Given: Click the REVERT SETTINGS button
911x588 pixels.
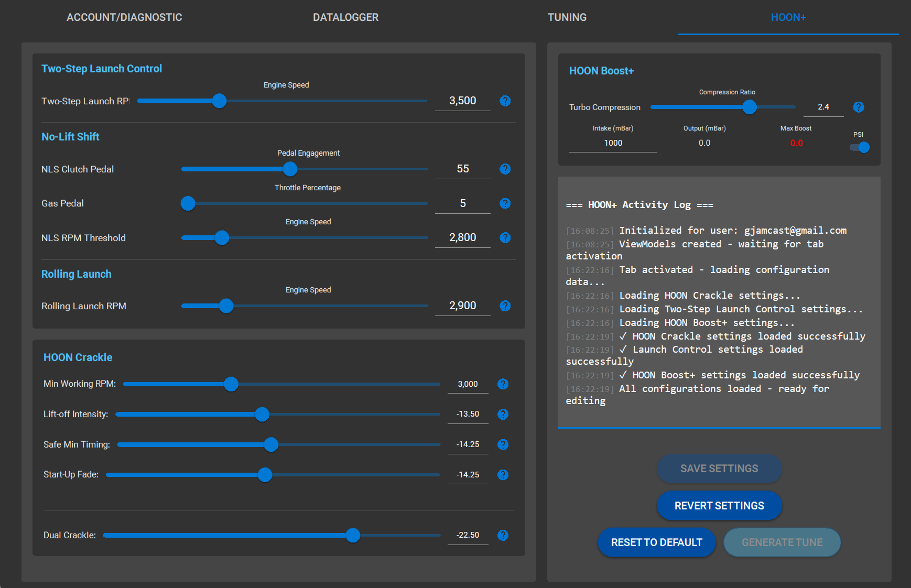Looking at the screenshot, I should coord(719,505).
